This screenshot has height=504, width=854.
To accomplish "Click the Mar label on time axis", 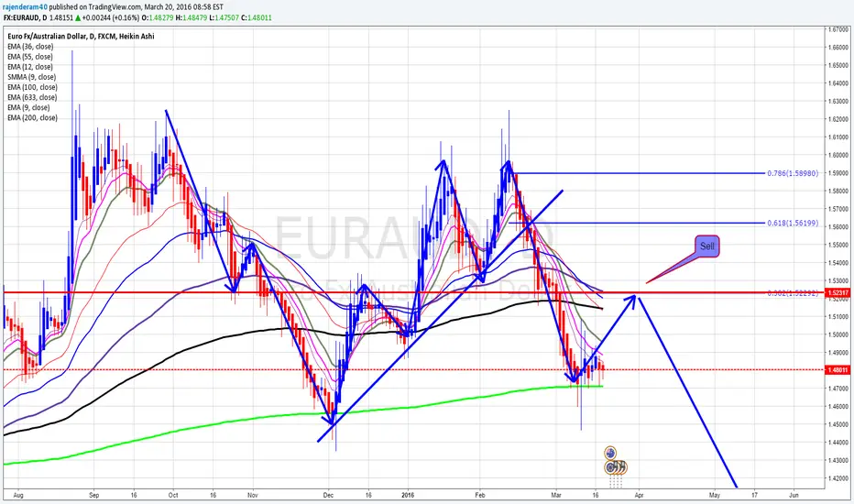I will pos(556,495).
